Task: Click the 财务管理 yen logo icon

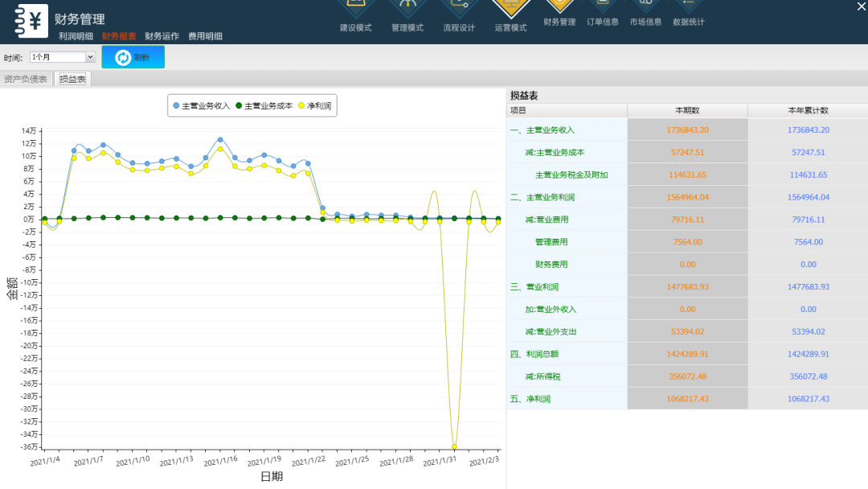Action: click(31, 21)
